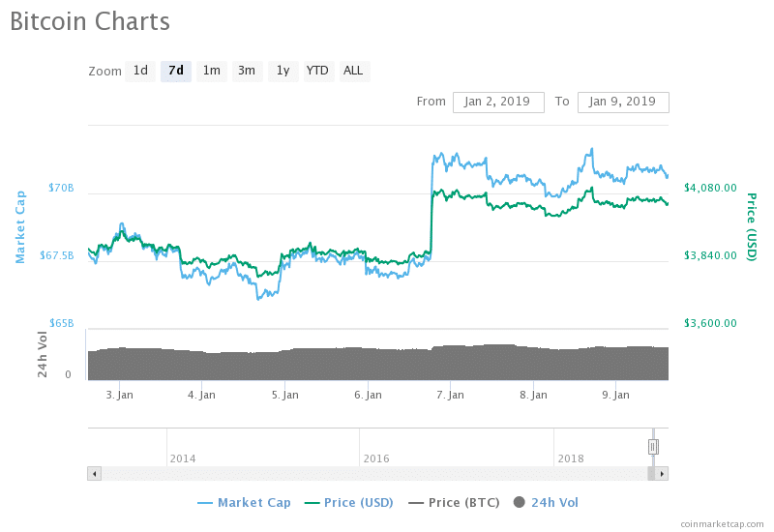The image size is (774, 532).
Task: Click the 7. Jan axis label
Action: click(x=450, y=395)
